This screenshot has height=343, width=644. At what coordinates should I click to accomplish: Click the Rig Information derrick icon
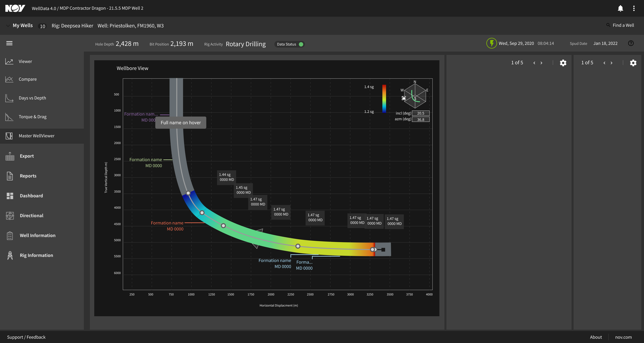point(10,255)
